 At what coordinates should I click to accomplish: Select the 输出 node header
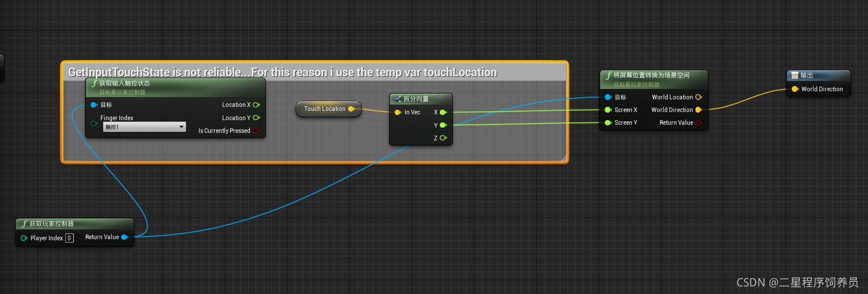818,76
